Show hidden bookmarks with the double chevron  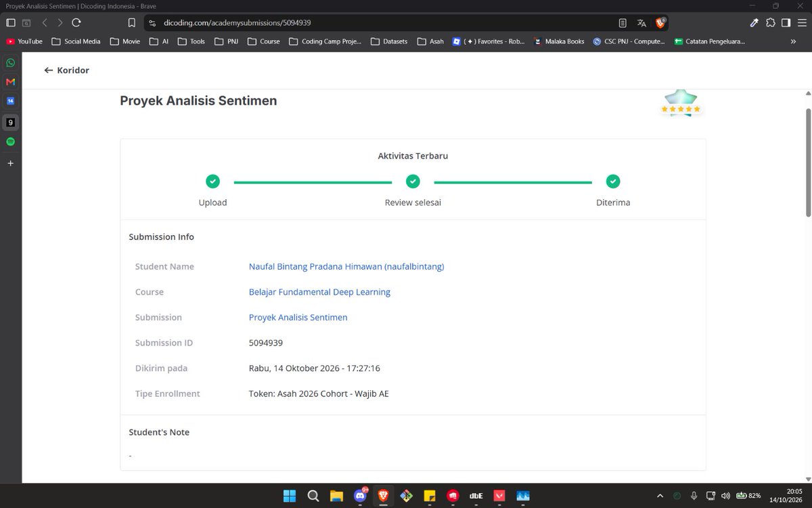coord(793,41)
